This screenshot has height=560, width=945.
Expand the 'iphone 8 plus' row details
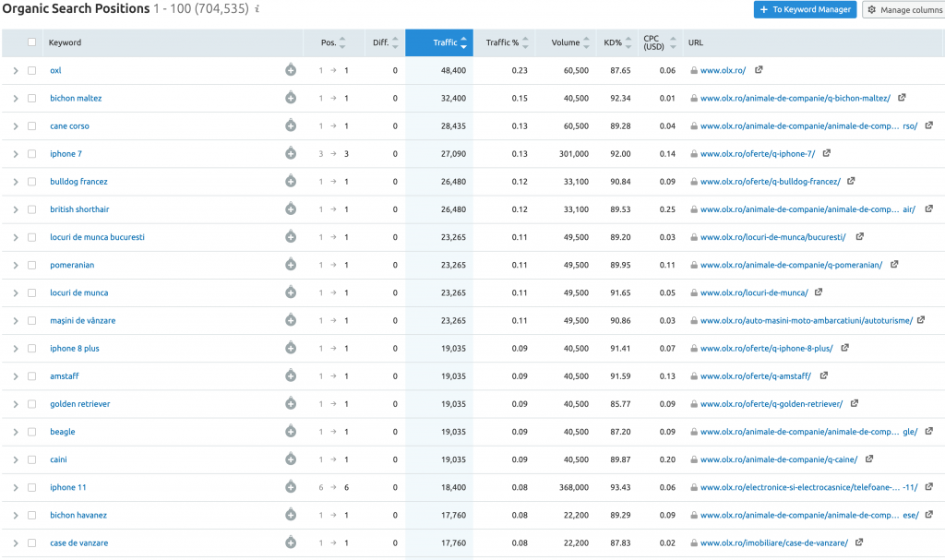tap(16, 349)
